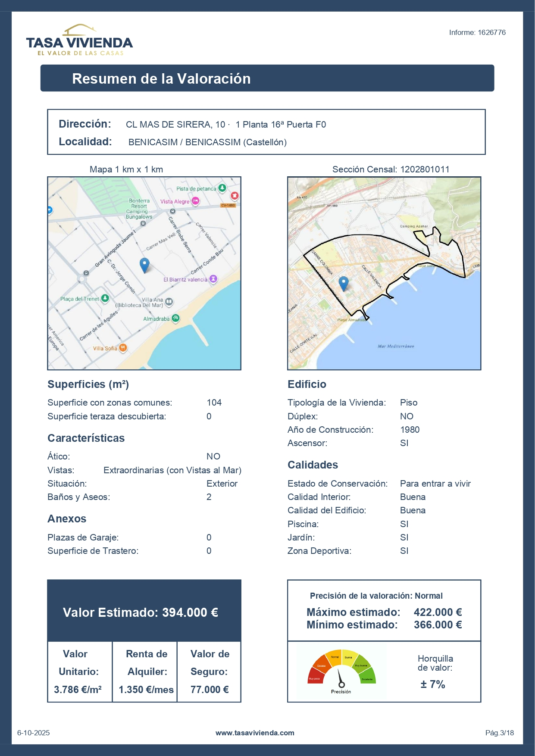Viewport: 535px width, 756px height.
Task: Click the Informe 1626776 report number
Action: [477, 32]
